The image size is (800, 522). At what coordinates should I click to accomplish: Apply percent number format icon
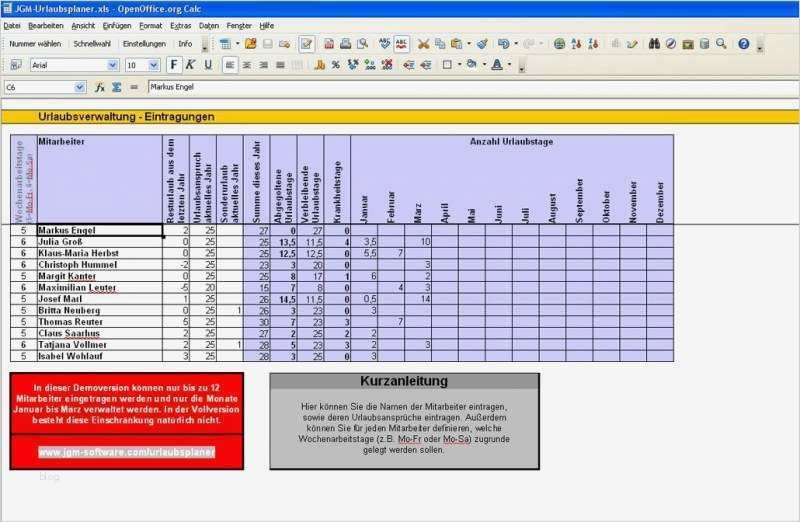coord(336,65)
